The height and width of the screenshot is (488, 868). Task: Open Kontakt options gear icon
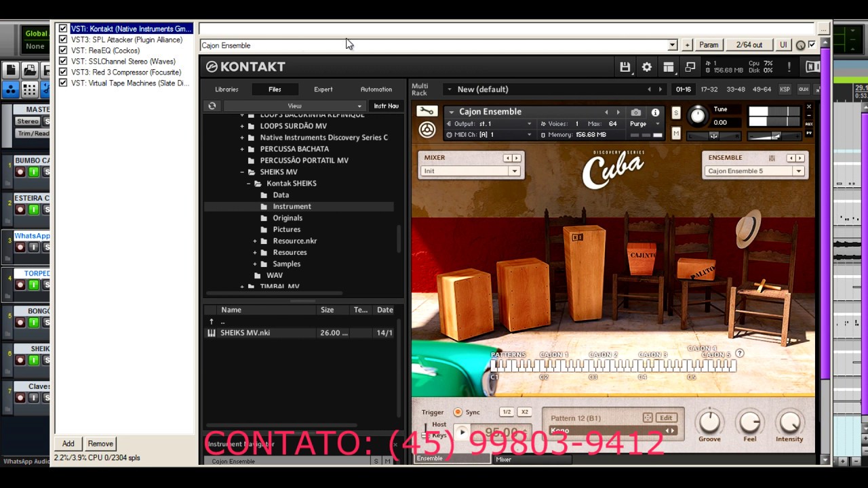click(646, 66)
